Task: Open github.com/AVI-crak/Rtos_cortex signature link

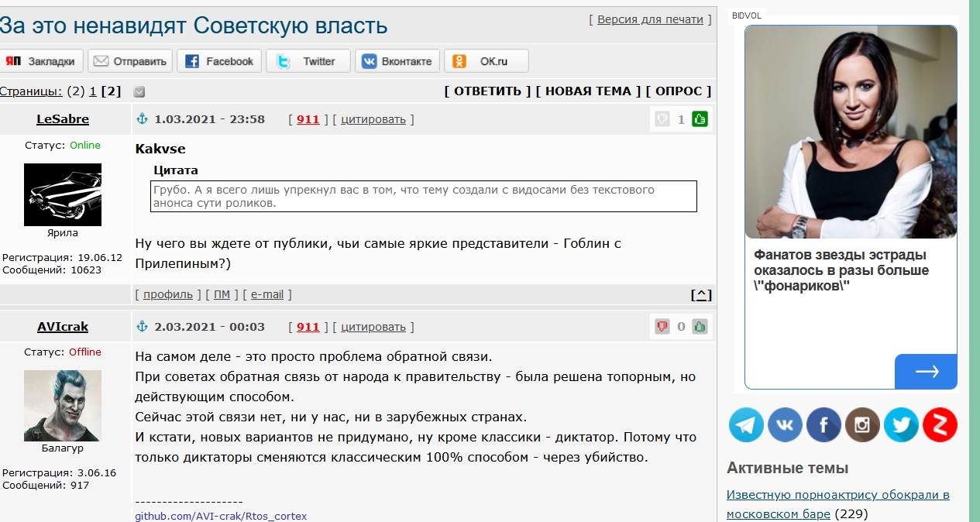Action: 221,516
